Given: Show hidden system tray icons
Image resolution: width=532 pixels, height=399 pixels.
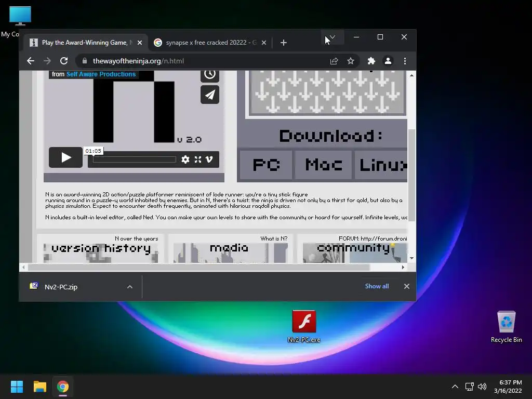Looking at the screenshot, I should pos(455,387).
